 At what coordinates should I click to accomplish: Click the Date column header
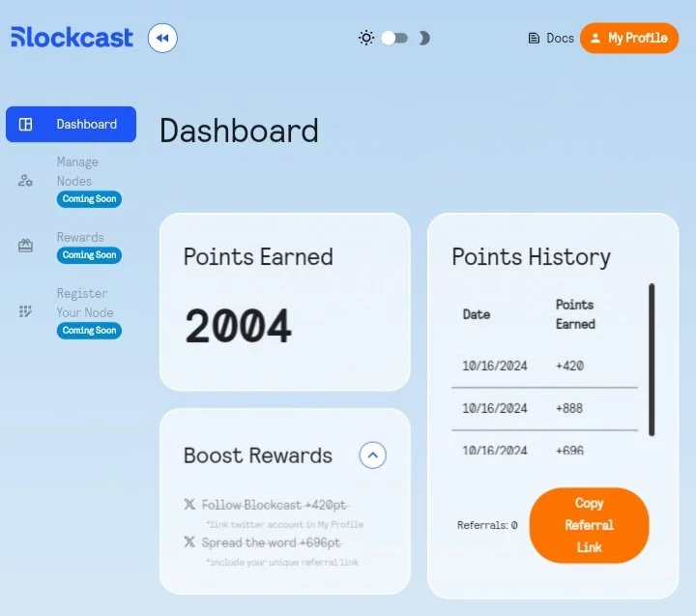point(477,314)
